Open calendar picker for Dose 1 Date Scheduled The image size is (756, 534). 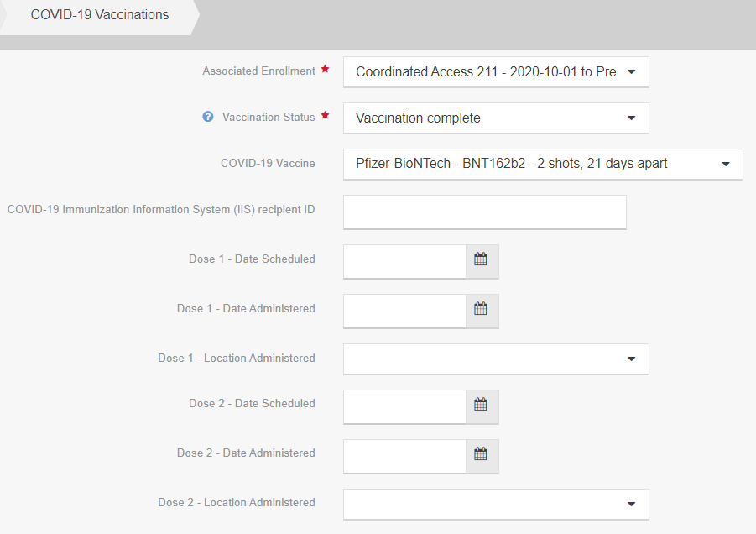[482, 260]
